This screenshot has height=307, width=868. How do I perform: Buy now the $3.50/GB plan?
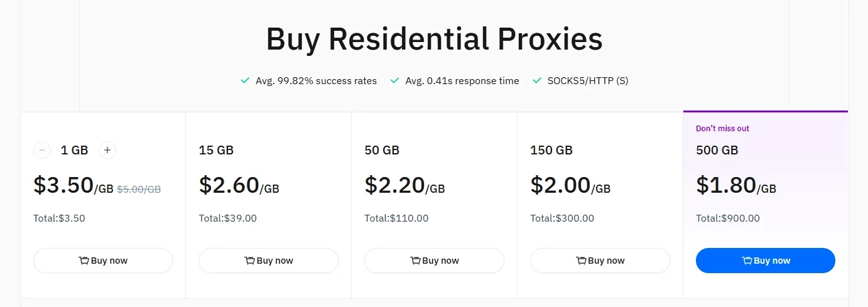pos(103,261)
